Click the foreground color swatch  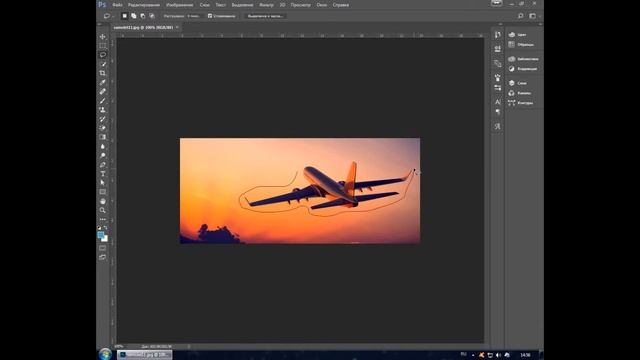(x=101, y=235)
